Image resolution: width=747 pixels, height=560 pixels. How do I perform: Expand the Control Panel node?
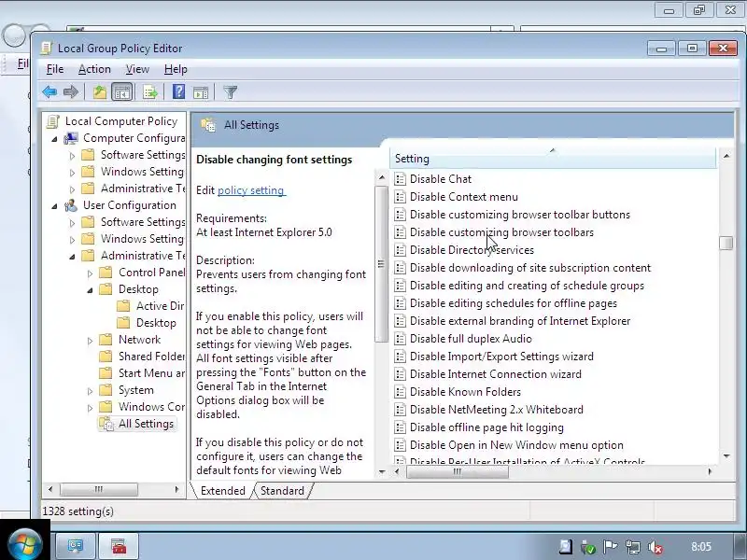click(x=90, y=273)
